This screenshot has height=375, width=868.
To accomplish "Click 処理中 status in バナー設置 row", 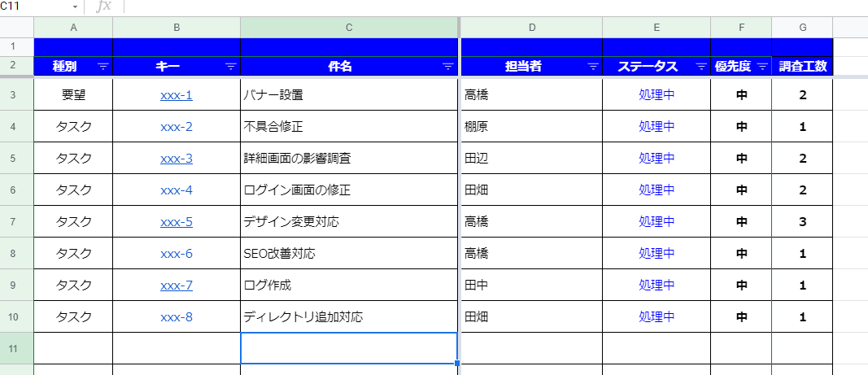I will pyautogui.click(x=656, y=95).
